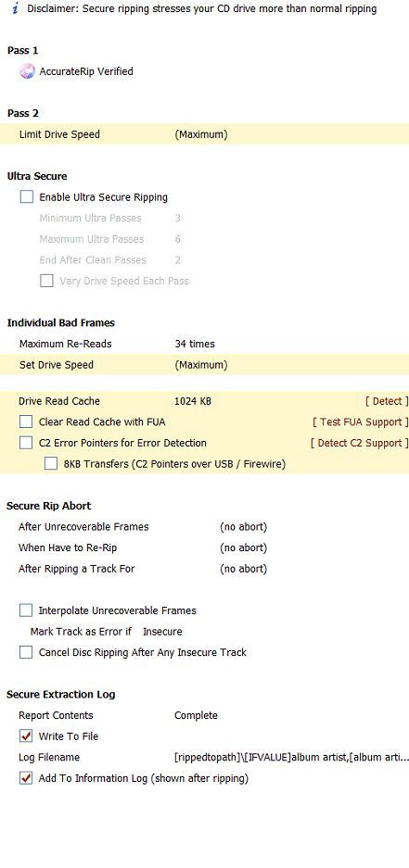Uncheck Write To File
This screenshot has width=409, height=868.
tap(26, 736)
